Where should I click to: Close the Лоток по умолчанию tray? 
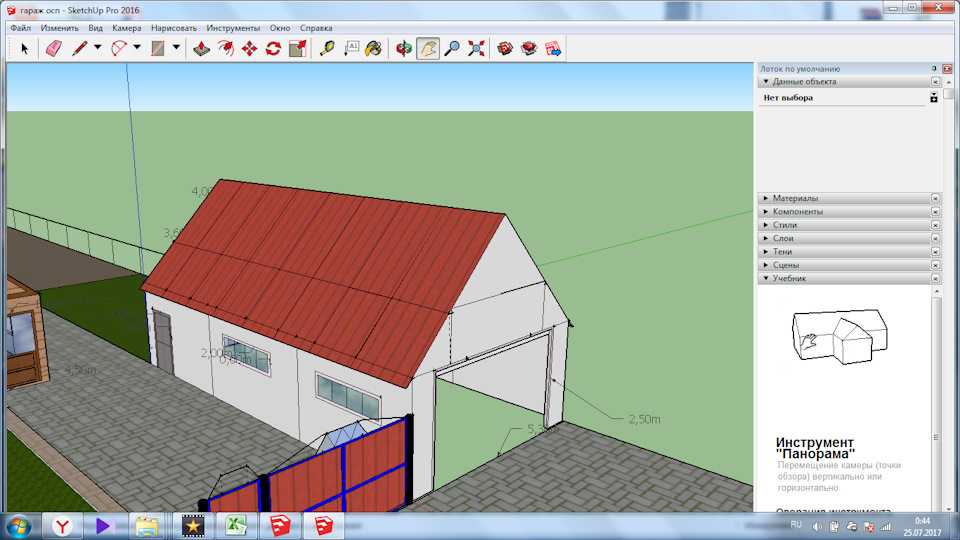[947, 69]
